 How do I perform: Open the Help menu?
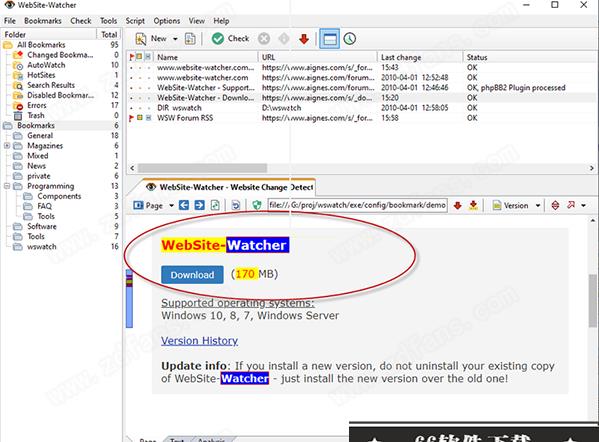221,21
